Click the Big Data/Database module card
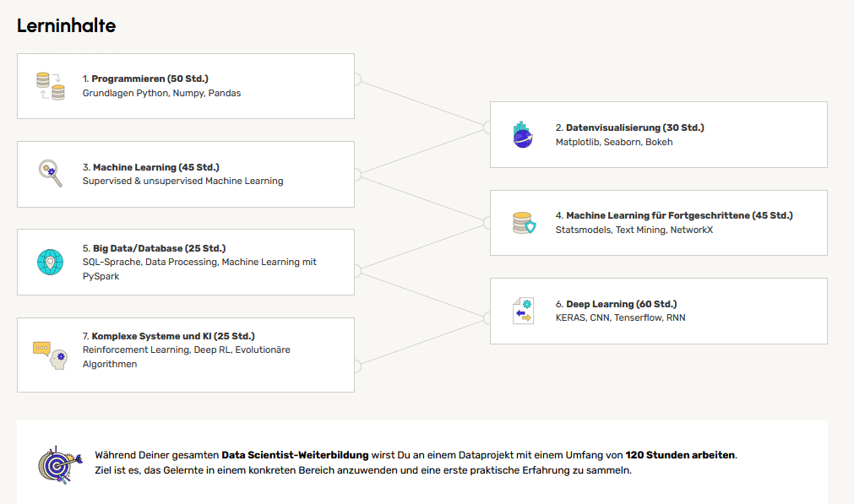Viewport: 854px width, 504px height. [186, 262]
